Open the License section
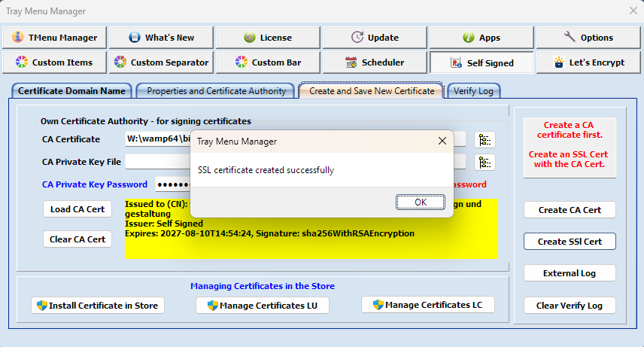 [x=268, y=38]
